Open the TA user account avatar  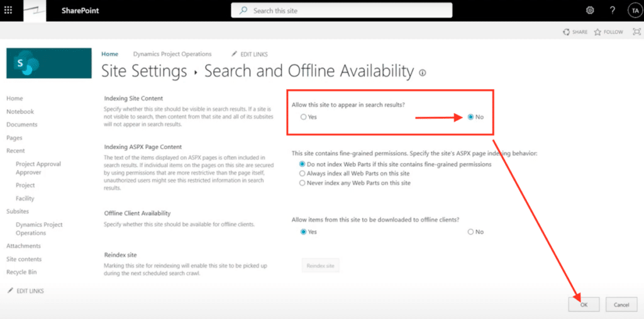point(634,11)
